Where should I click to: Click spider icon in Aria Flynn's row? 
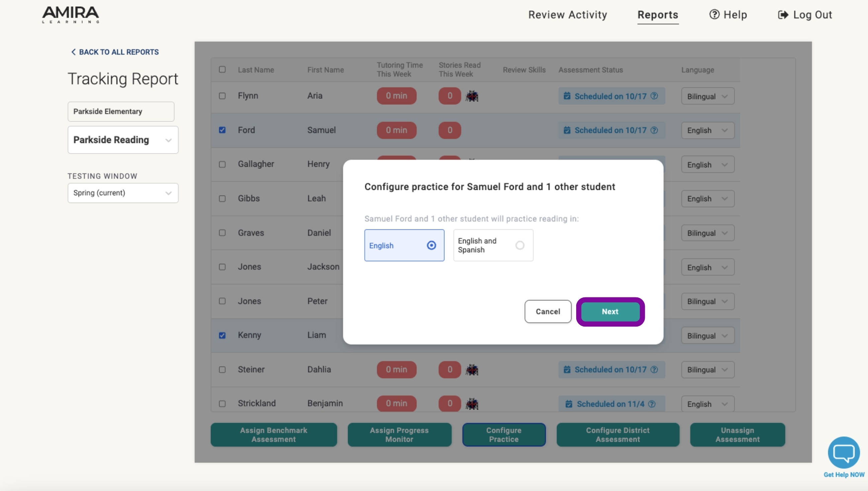(472, 96)
